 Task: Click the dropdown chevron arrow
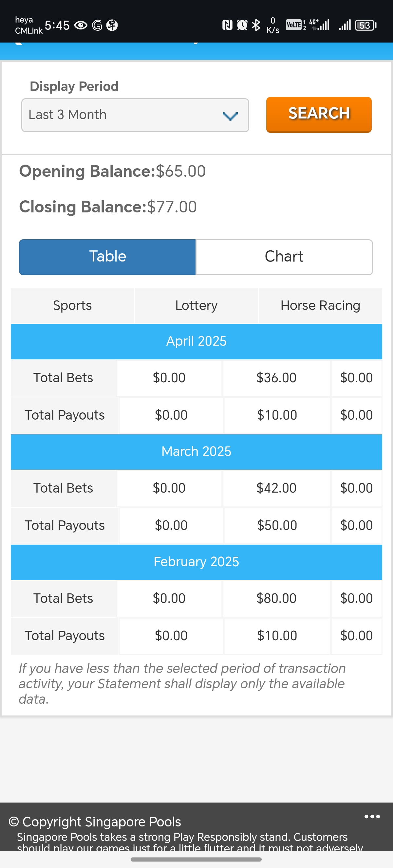[x=230, y=116]
